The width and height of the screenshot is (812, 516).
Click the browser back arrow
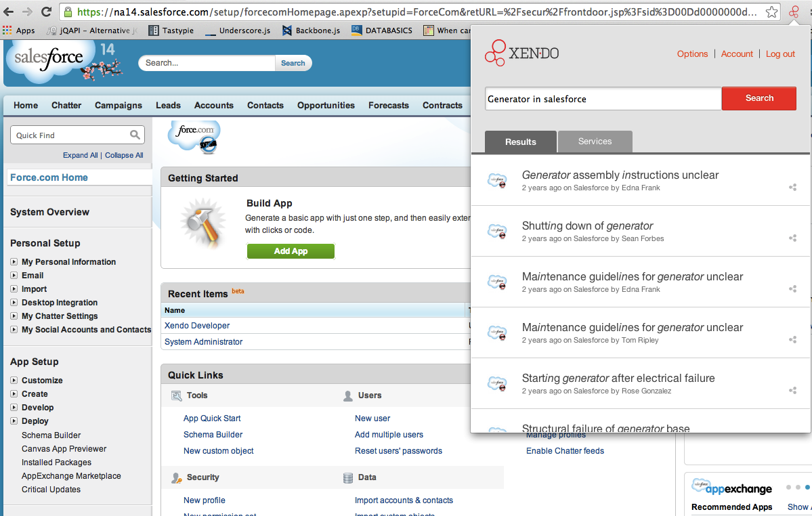point(9,12)
